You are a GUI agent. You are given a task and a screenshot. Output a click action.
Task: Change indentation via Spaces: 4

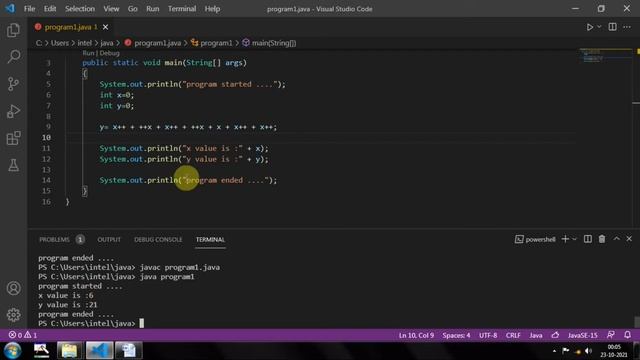(x=456, y=335)
